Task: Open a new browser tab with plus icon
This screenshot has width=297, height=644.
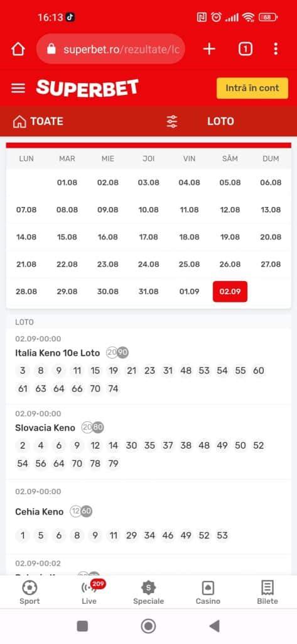Action: click(x=209, y=49)
